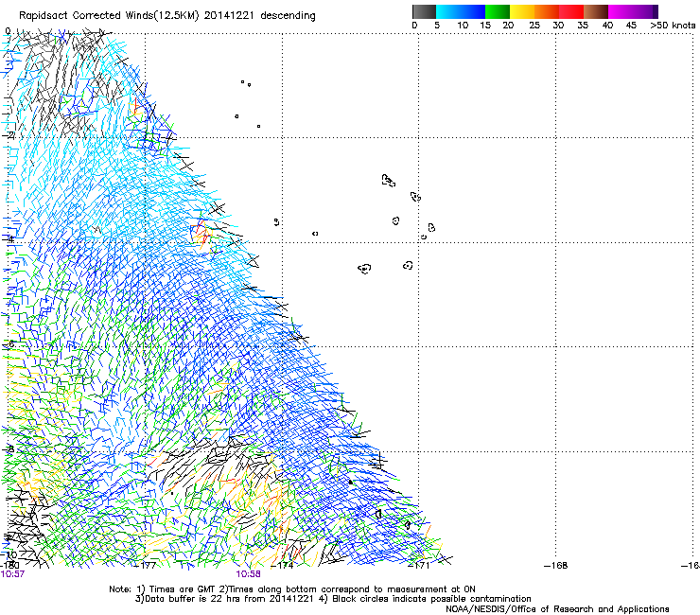Image resolution: width=700 pixels, height=615 pixels.
Task: Click the '40' label under the color scale
Action: [607, 26]
